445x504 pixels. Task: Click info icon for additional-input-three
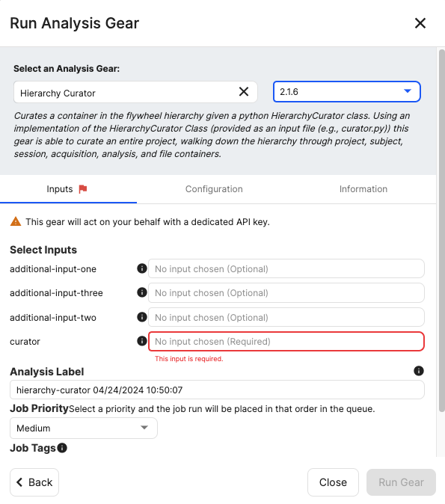click(x=142, y=292)
